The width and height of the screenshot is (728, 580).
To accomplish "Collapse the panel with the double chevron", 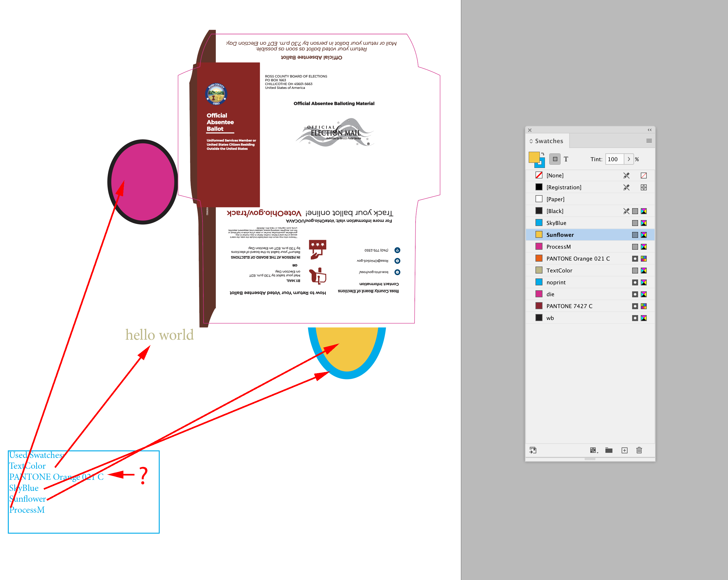I will tap(649, 130).
